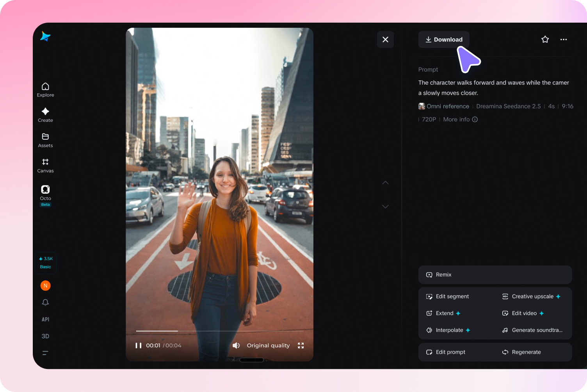Expand the sidebar menu lines icon

(45, 353)
